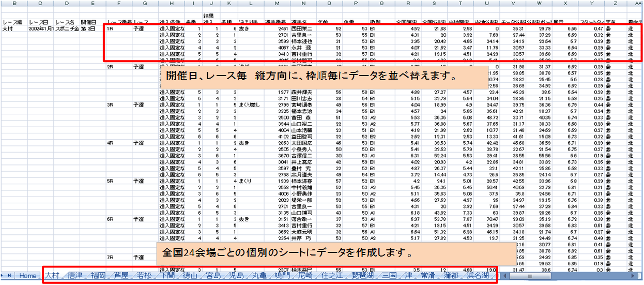Switch to the 唐津 sheet tab

[76, 276]
